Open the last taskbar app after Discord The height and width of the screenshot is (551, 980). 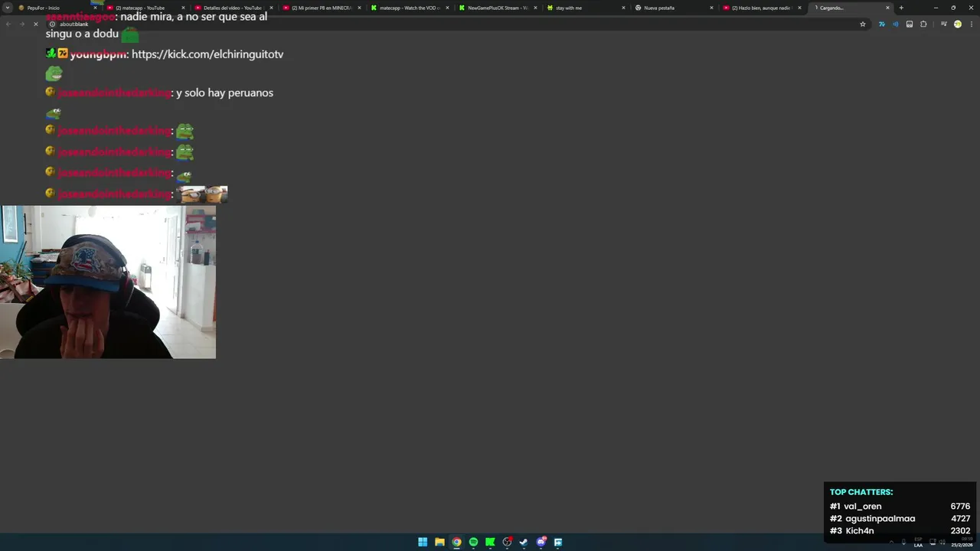(x=558, y=542)
